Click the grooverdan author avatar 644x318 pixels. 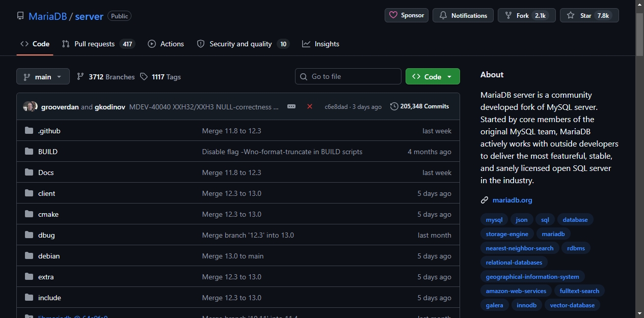29,106
